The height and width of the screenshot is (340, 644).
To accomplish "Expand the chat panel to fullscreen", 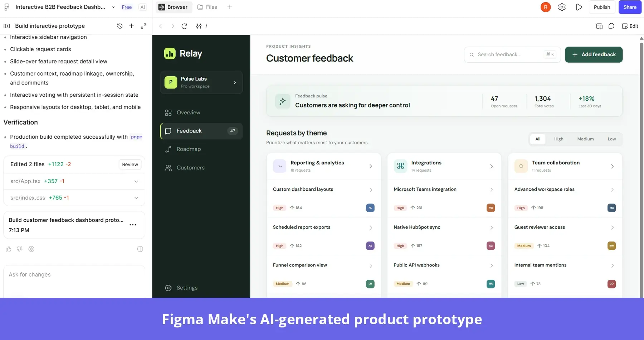I will point(143,26).
